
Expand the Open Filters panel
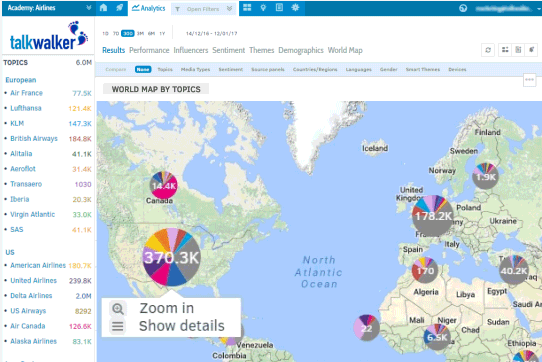pos(203,9)
